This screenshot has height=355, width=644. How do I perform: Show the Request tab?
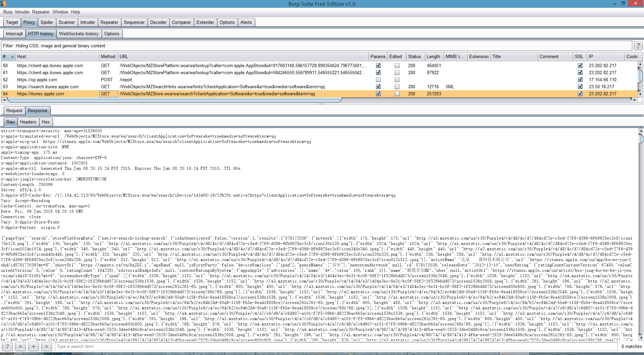coord(14,111)
